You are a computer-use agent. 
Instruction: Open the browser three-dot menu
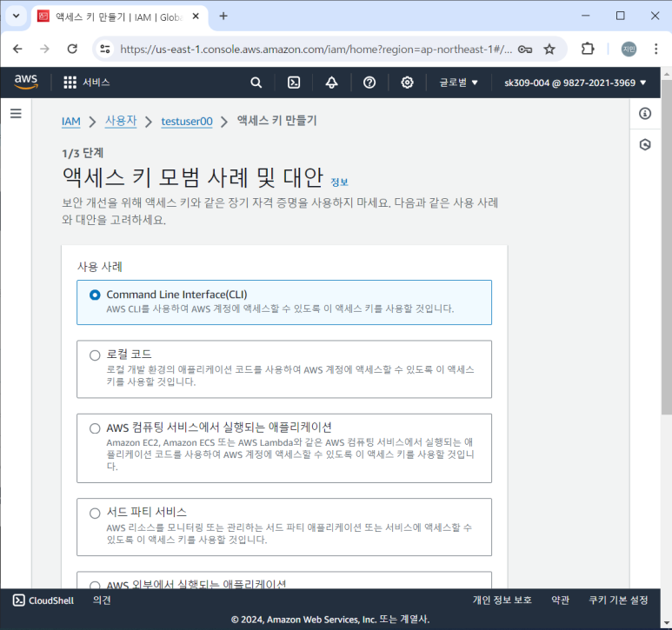[655, 49]
